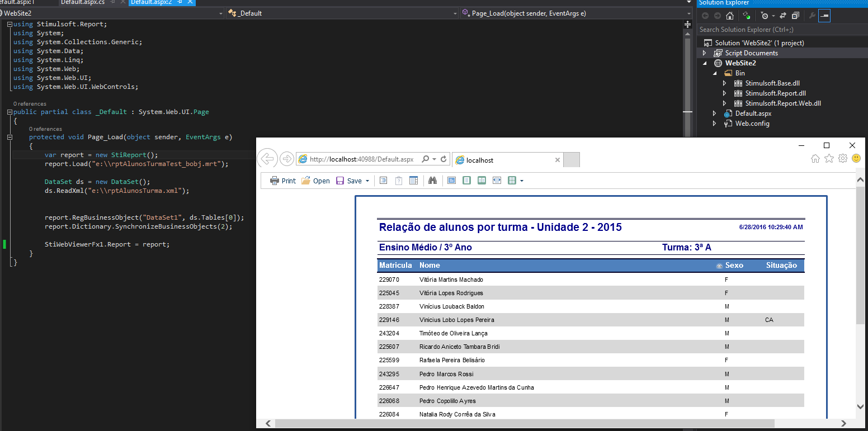
Task: Collapse the Bin folder
Action: pos(715,73)
